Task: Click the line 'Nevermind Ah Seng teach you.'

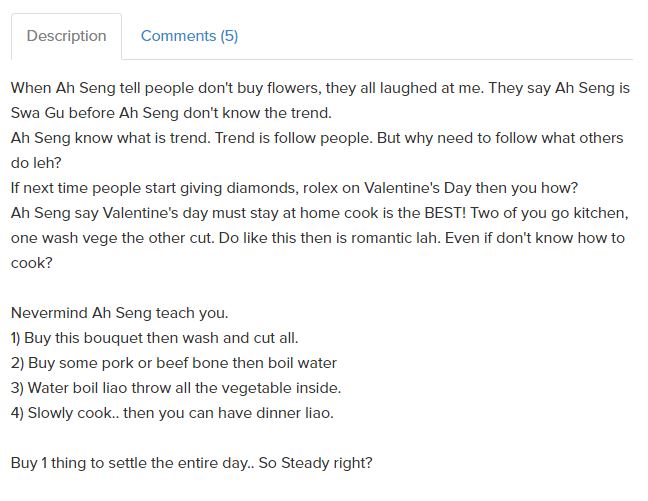Action: point(119,313)
